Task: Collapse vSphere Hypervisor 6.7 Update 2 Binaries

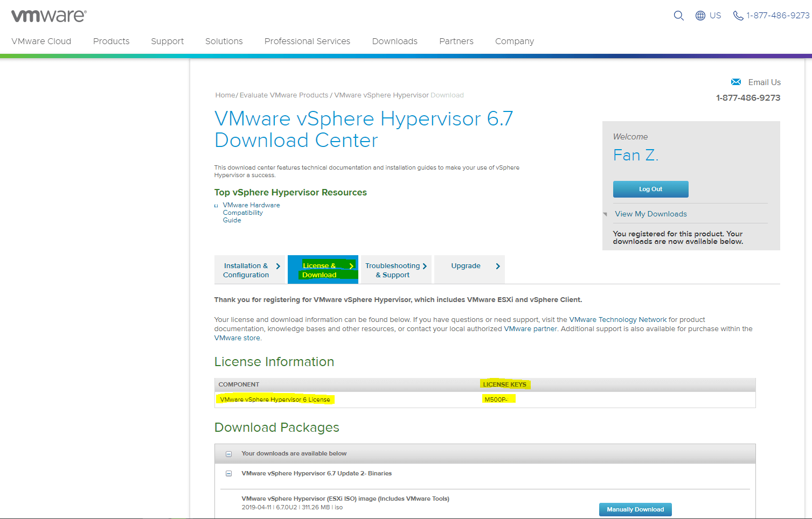Action: pyautogui.click(x=228, y=474)
